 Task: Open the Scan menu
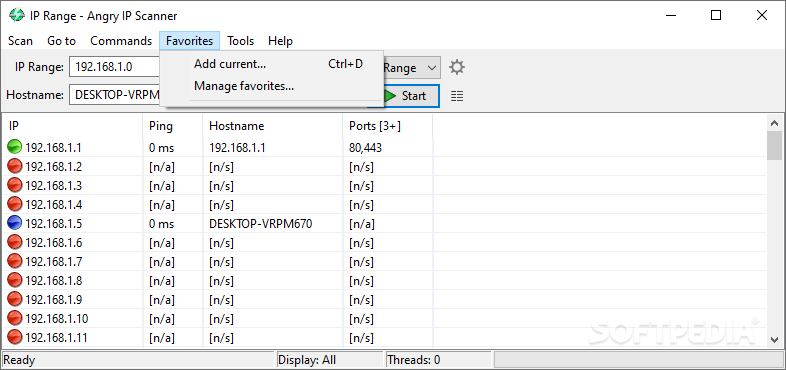20,41
